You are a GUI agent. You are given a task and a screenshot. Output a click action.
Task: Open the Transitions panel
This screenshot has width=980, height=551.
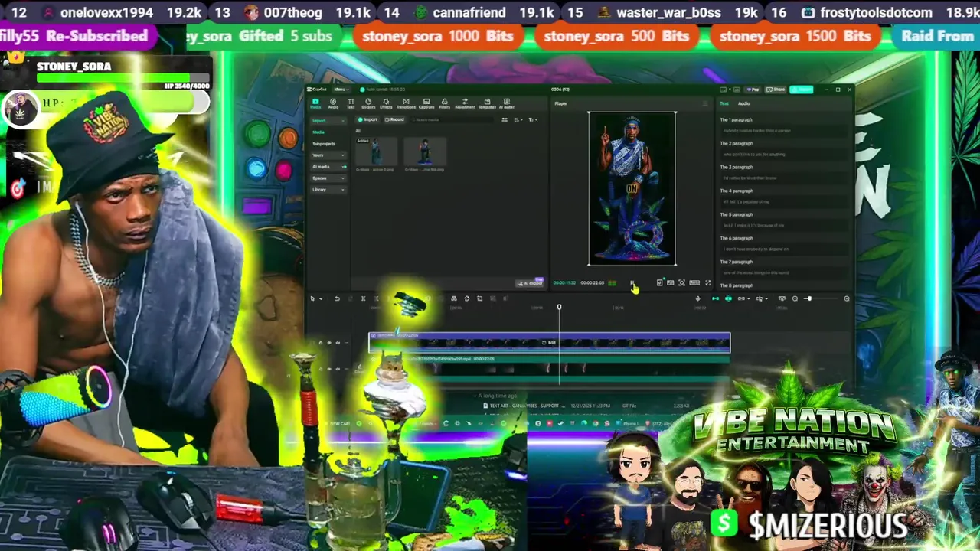pos(406,103)
